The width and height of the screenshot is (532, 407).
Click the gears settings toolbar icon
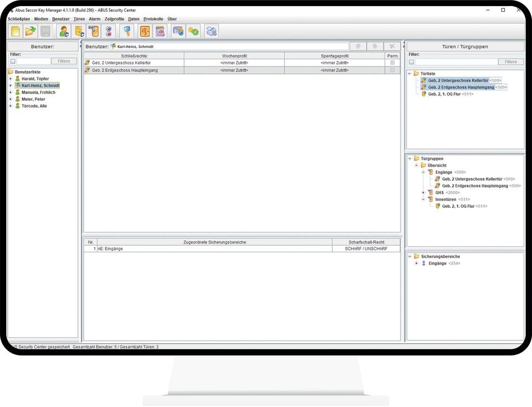point(193,31)
